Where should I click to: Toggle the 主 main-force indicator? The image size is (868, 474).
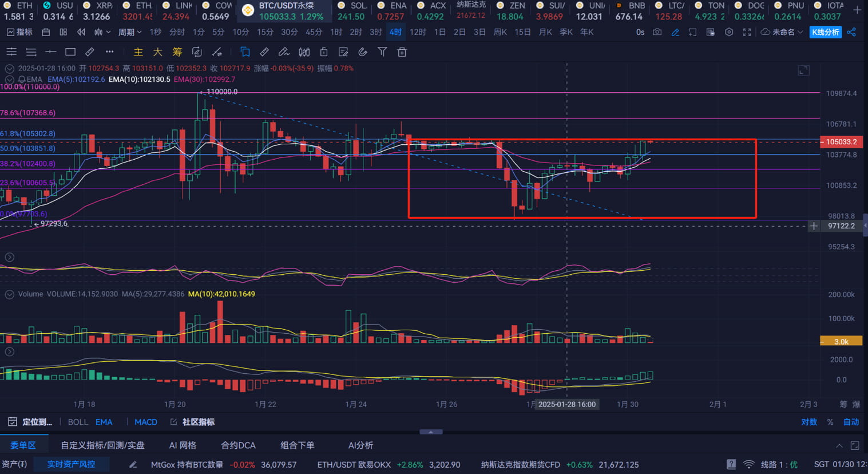coord(138,52)
